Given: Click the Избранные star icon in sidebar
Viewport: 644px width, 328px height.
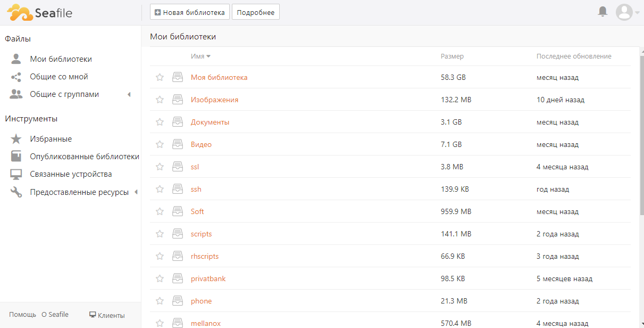Looking at the screenshot, I should [16, 139].
